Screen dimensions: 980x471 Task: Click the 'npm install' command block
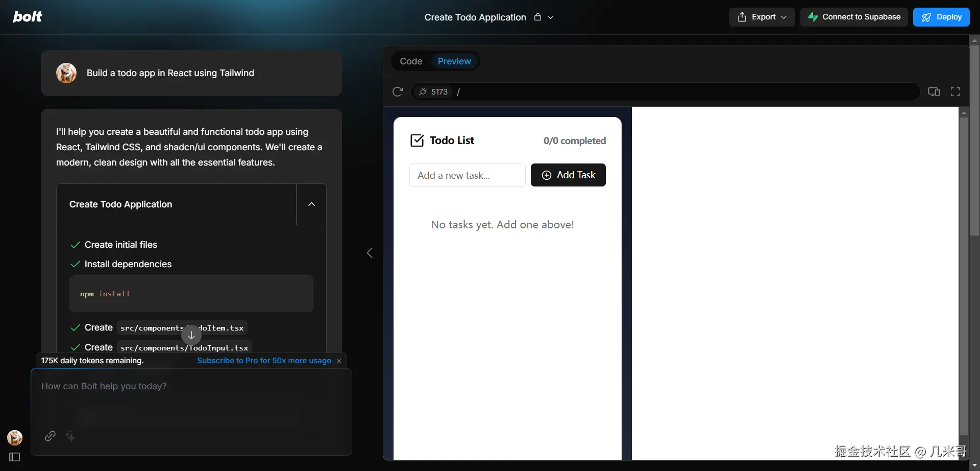(191, 294)
